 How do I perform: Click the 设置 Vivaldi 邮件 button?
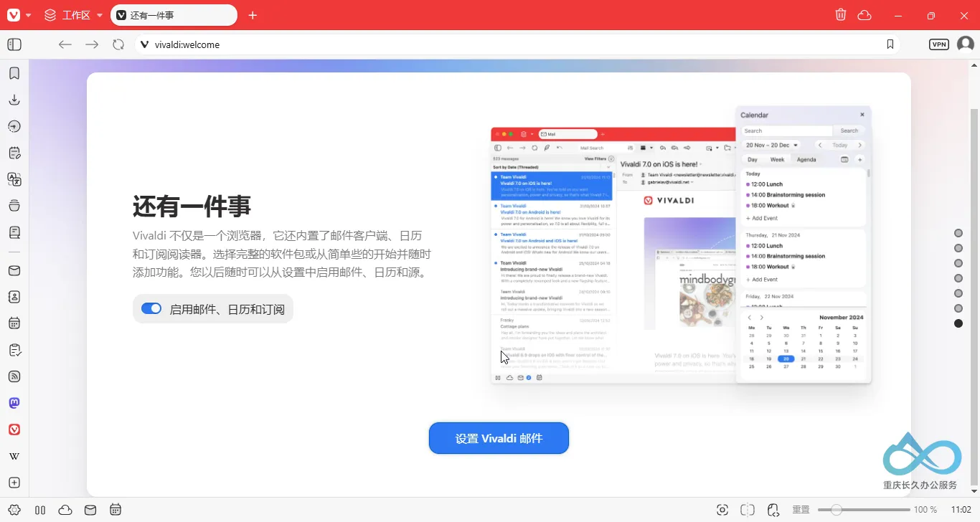click(499, 438)
